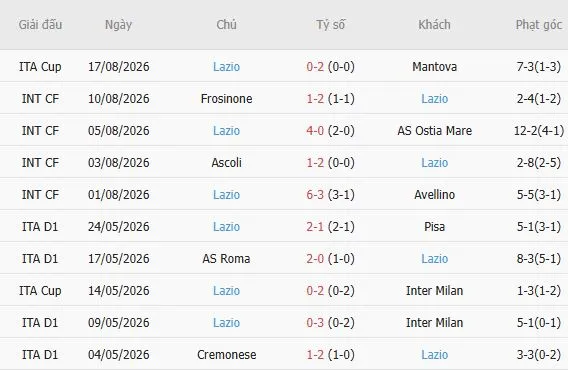Open Inter Milan link on 14/05/2026 row
This screenshot has width=568, height=370.
click(x=434, y=291)
